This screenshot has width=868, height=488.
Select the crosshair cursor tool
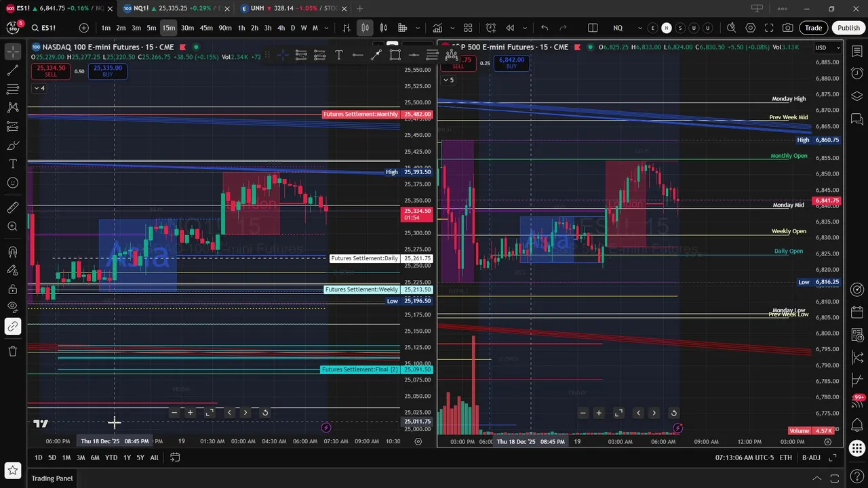tap(12, 52)
